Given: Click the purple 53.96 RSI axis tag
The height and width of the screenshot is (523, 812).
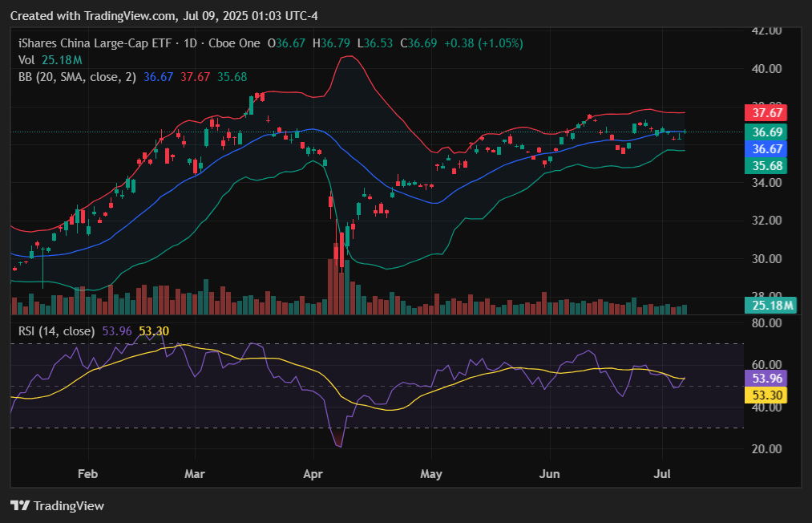Looking at the screenshot, I should [x=766, y=379].
